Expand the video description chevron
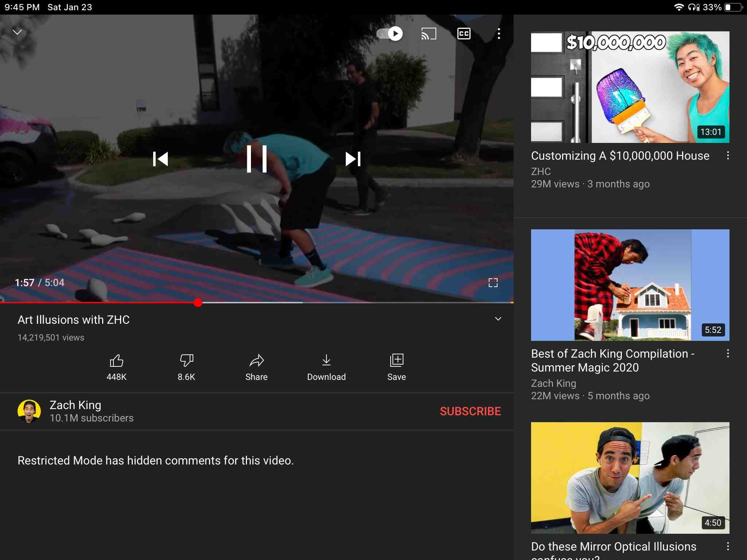The image size is (747, 560). (x=498, y=319)
